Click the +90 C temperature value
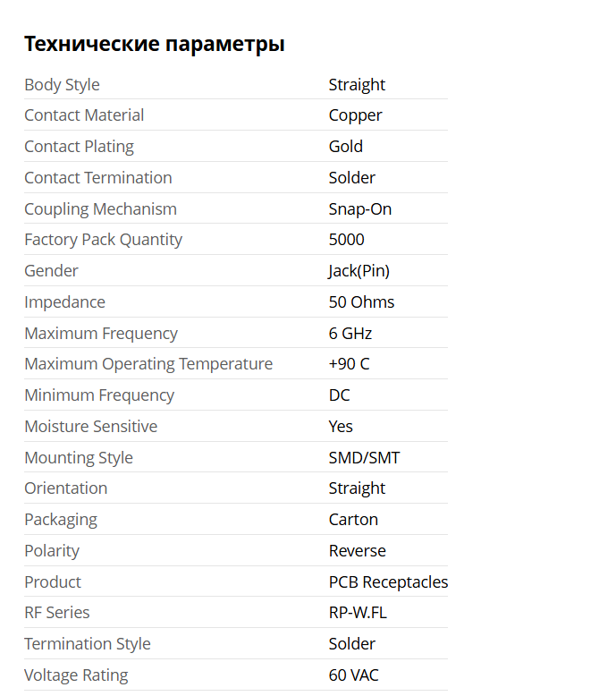Viewport: 616px width, 696px height. coord(349,364)
